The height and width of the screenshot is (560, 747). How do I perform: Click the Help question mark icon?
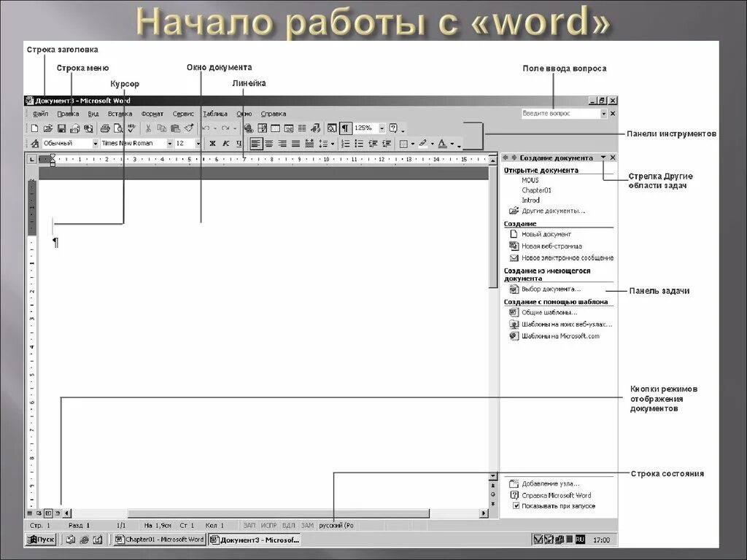[x=393, y=128]
